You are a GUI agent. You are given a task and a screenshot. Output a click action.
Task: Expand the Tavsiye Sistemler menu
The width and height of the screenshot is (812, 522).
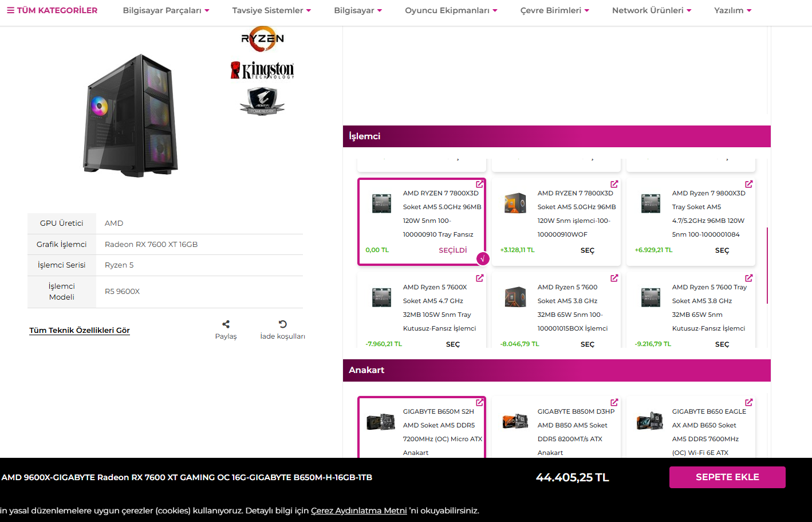click(x=271, y=10)
